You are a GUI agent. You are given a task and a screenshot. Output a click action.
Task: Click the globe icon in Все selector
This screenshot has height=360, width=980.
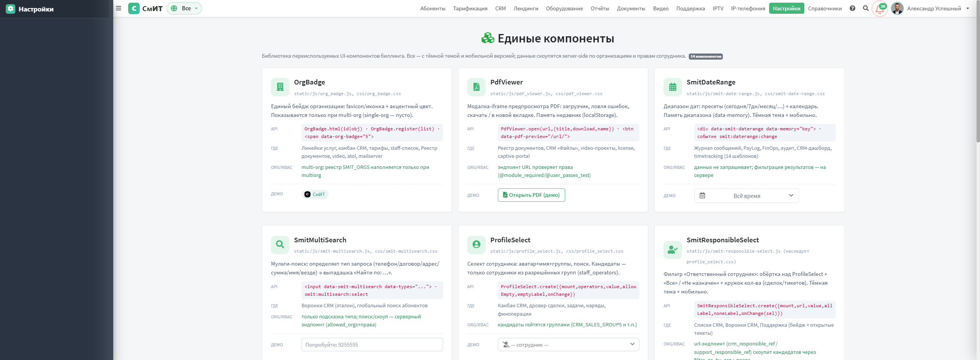tap(174, 8)
